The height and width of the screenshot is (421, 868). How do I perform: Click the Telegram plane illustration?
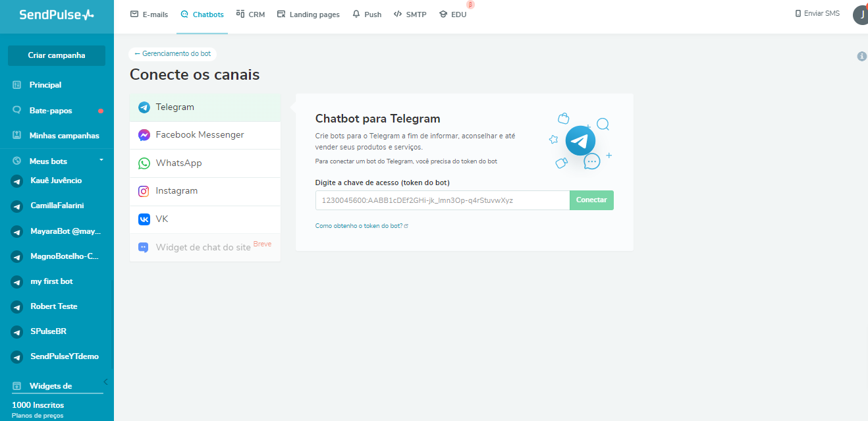point(580,140)
